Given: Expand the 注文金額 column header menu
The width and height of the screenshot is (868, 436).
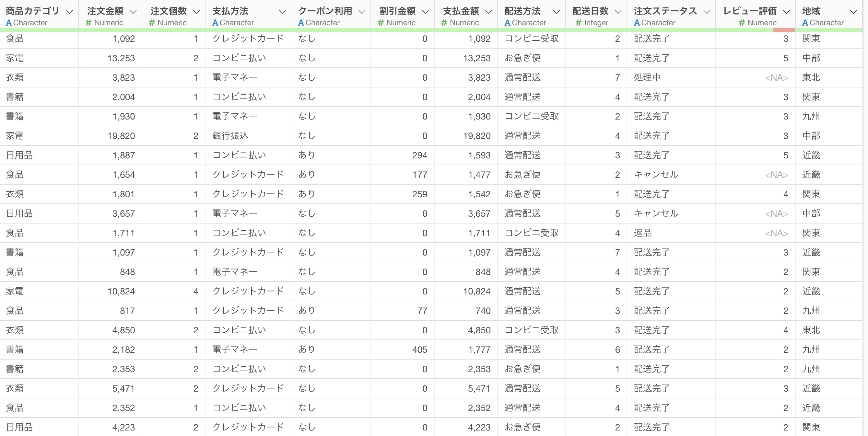Looking at the screenshot, I should [x=133, y=12].
